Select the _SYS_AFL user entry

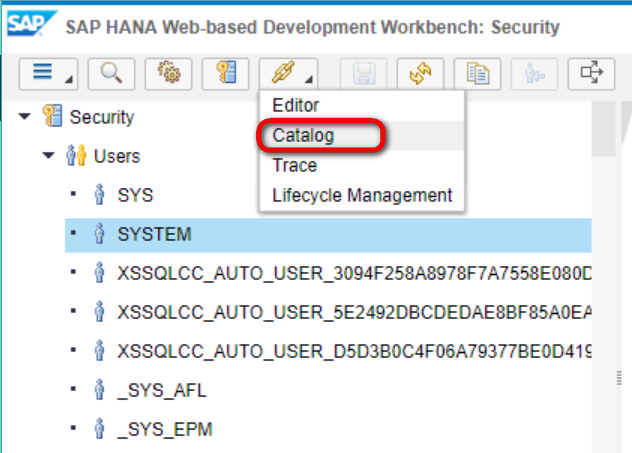point(162,390)
